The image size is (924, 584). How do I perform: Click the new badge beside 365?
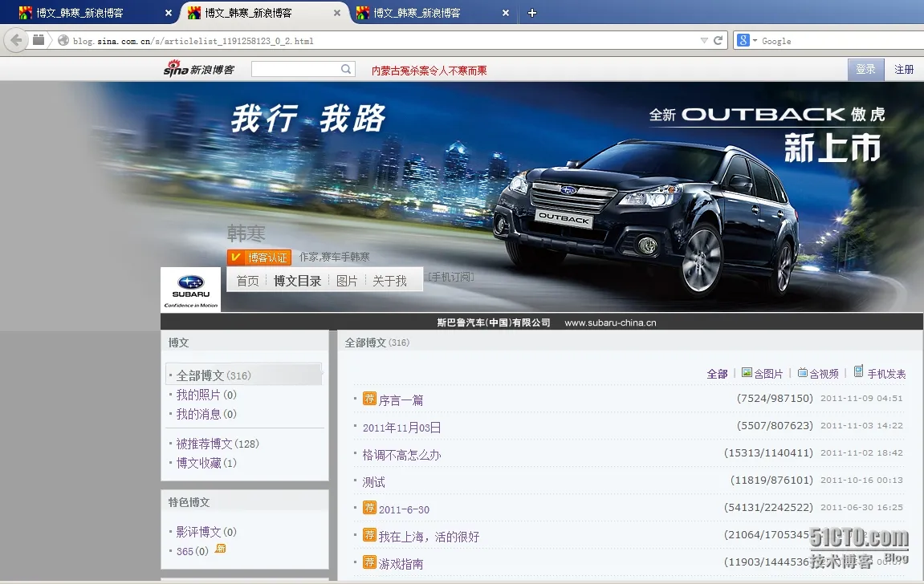pyautogui.click(x=221, y=549)
